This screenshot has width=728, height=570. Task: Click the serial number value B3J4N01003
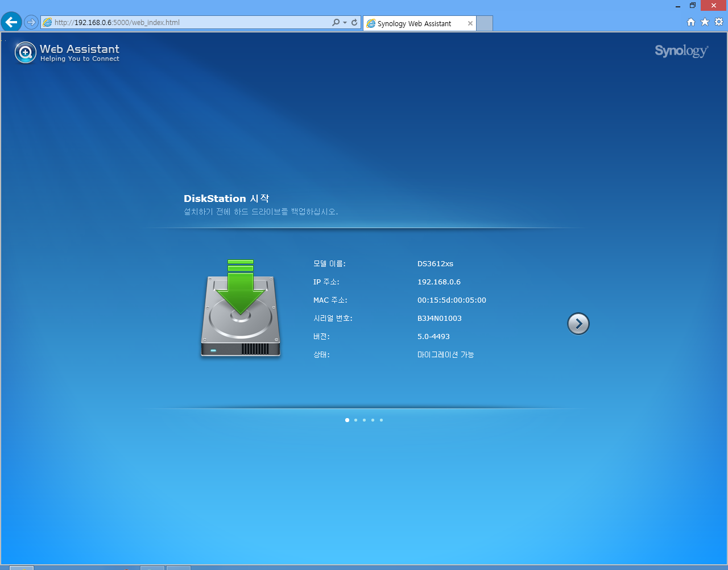[x=440, y=319]
